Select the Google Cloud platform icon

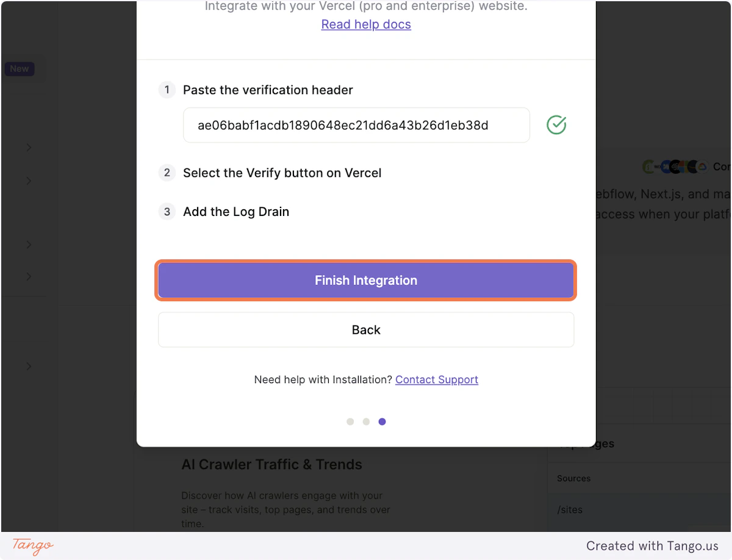703,166
